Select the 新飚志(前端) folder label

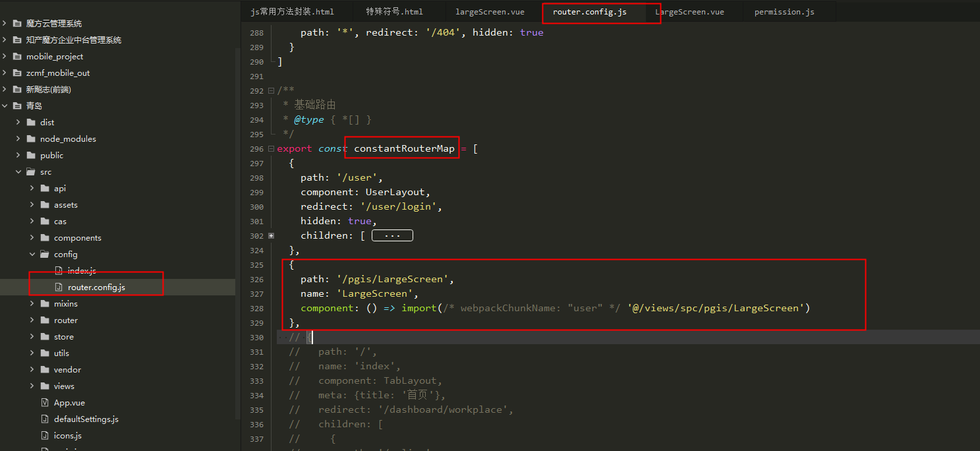click(48, 89)
